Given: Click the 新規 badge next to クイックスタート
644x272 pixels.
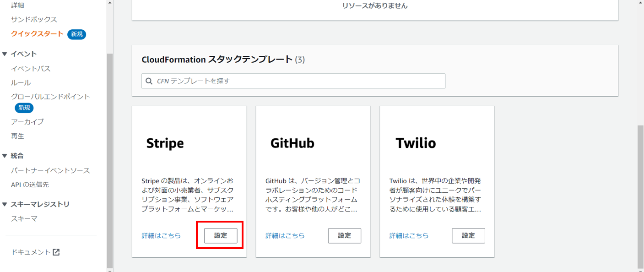Looking at the screenshot, I should pos(77,34).
